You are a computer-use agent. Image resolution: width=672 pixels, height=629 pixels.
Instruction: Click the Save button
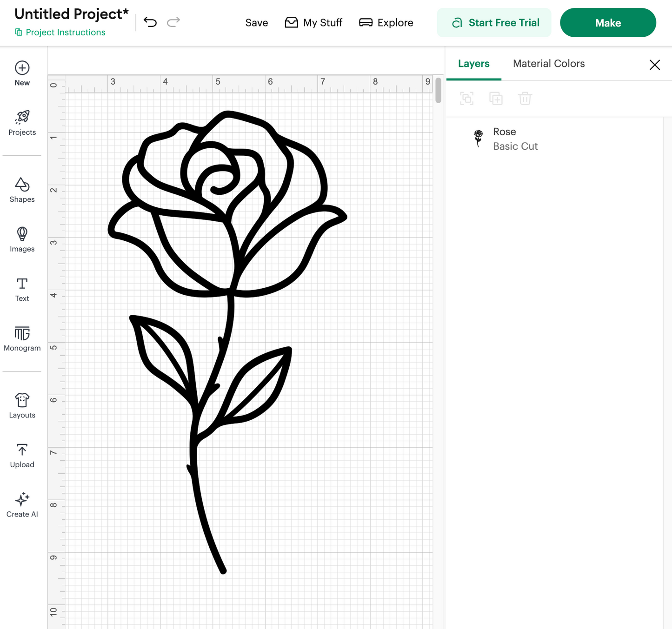pos(257,23)
